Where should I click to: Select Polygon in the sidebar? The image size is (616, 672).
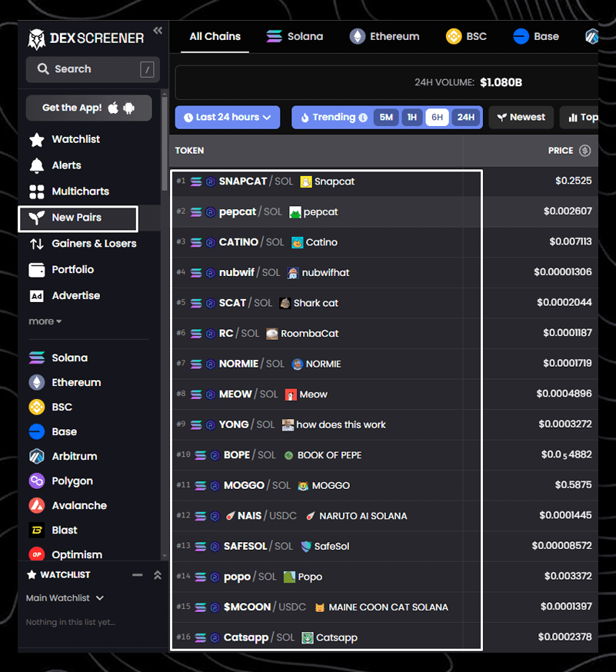61,481
